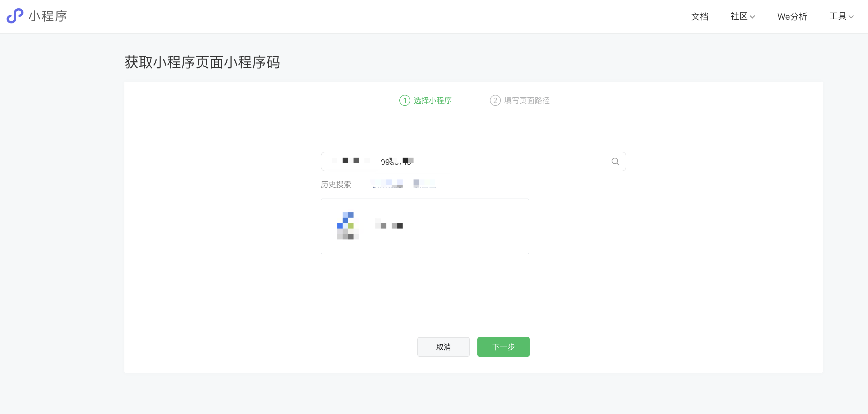The height and width of the screenshot is (414, 868).
Task: Expand the 社区 dropdown
Action: pos(742,17)
